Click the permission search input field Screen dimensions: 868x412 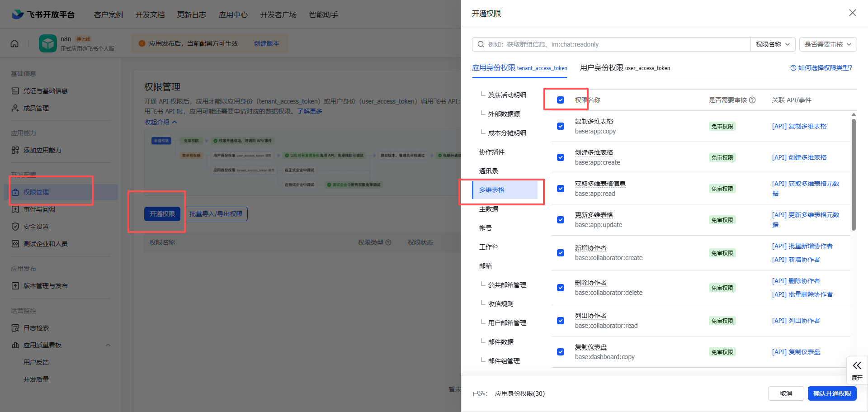(x=588, y=44)
